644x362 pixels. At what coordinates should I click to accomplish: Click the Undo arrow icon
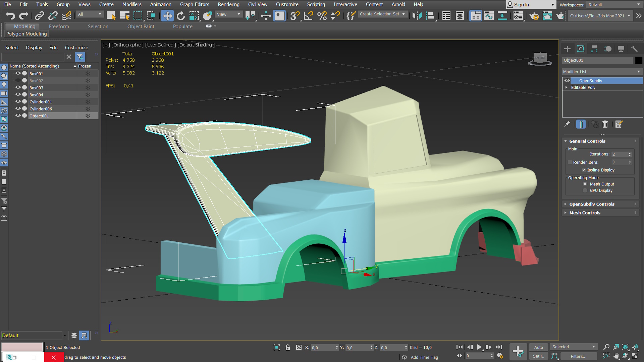[10, 16]
